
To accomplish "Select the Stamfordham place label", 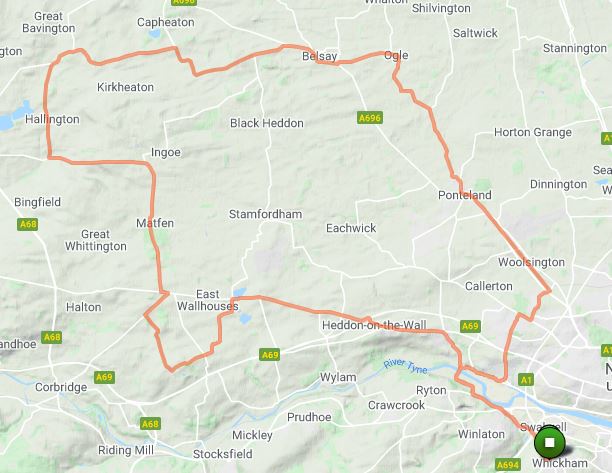I will (x=265, y=214).
